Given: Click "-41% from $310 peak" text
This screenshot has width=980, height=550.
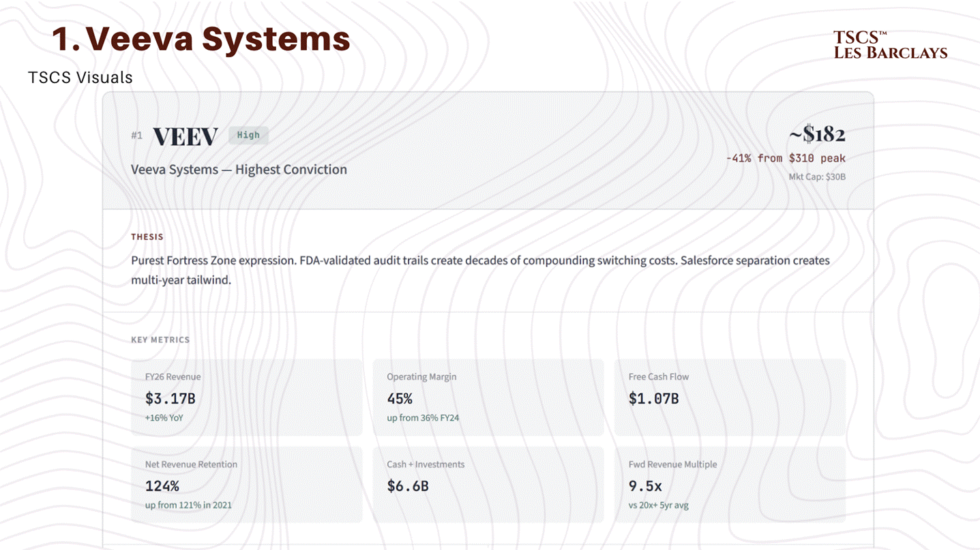Looking at the screenshot, I should (x=786, y=159).
